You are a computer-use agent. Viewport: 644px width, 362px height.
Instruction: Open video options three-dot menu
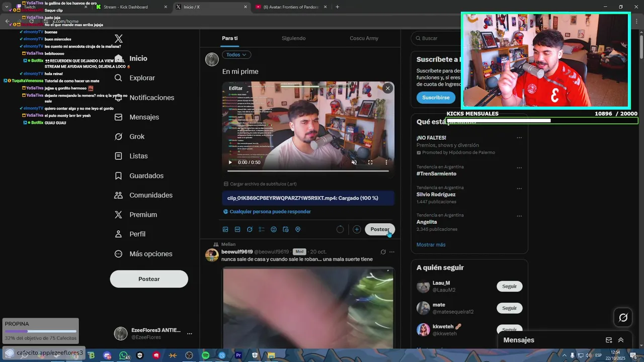click(386, 162)
